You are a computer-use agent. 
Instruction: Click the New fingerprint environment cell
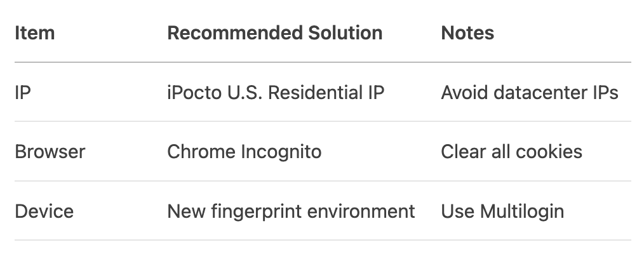coord(291,211)
